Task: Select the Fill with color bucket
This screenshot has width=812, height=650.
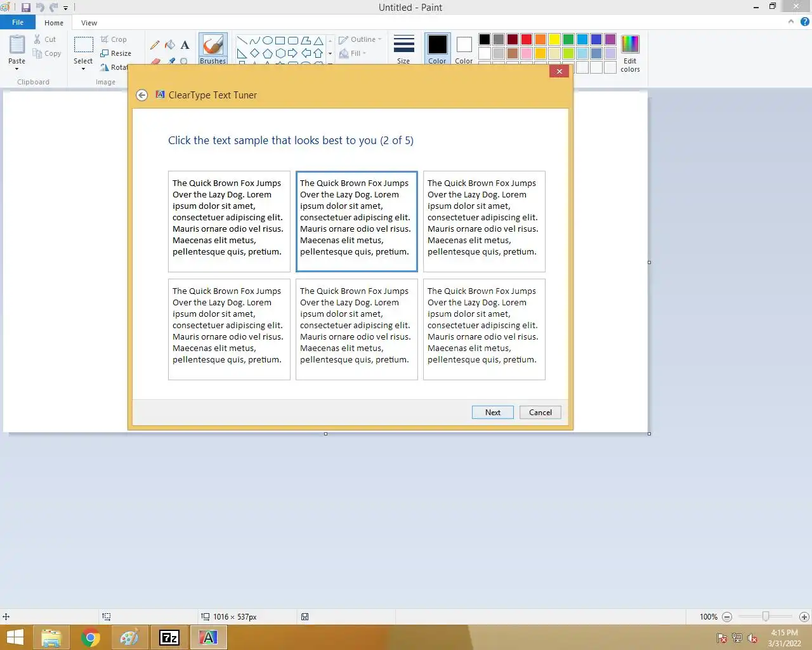Action: (x=170, y=45)
